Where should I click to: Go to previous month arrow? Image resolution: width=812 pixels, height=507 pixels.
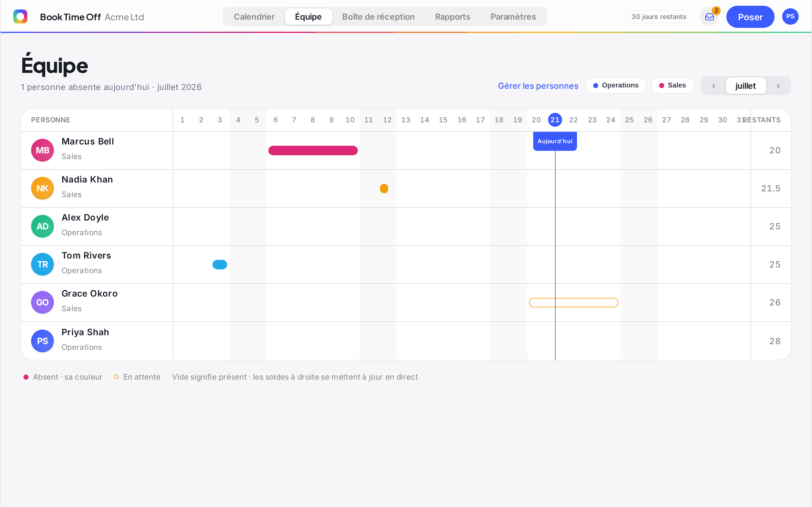coord(714,86)
